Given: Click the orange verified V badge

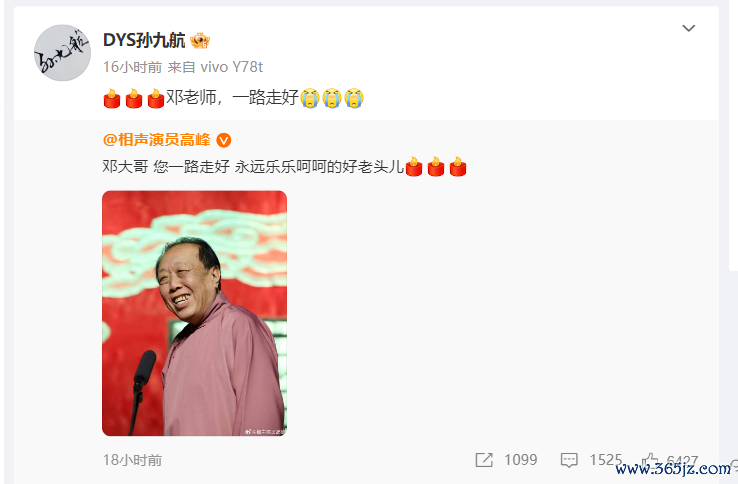Looking at the screenshot, I should tap(223, 140).
